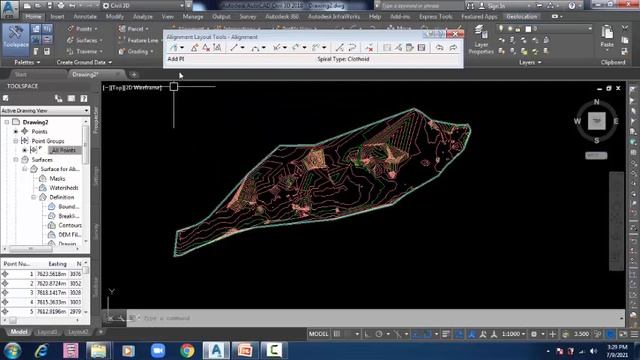This screenshot has height=360, width=640.
Task: Open the Insert ribbon tab
Action: coord(57,17)
